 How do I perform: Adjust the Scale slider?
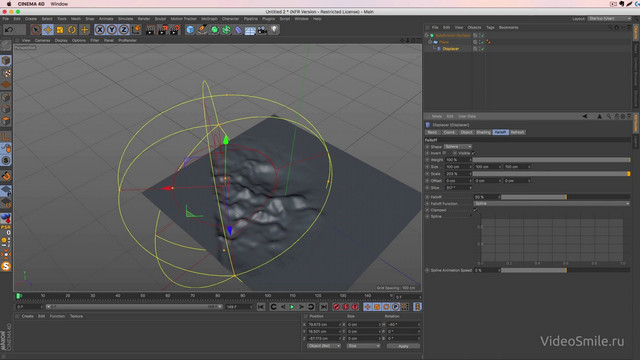[551, 174]
